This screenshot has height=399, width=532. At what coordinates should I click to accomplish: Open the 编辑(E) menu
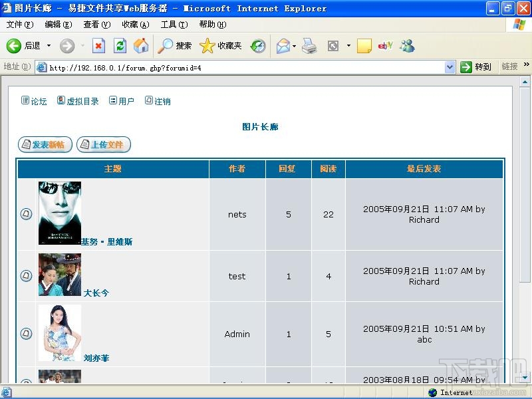pyautogui.click(x=59, y=25)
